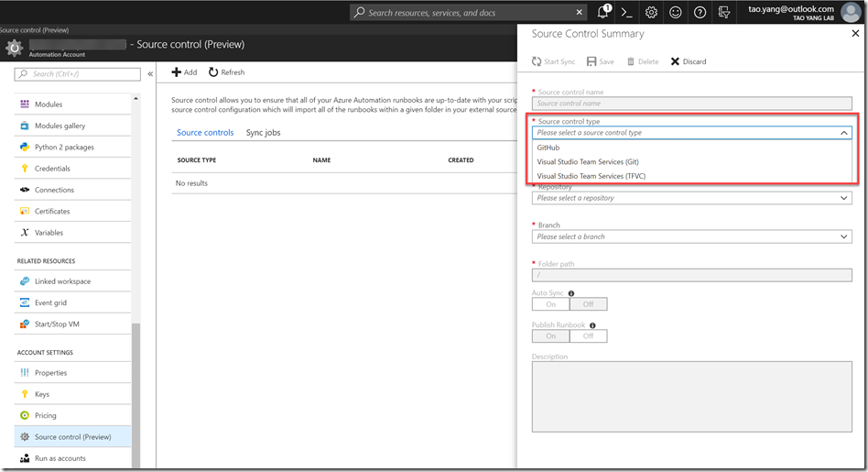Open Keys under Account Settings
This screenshot has width=868, height=472.
(72, 394)
